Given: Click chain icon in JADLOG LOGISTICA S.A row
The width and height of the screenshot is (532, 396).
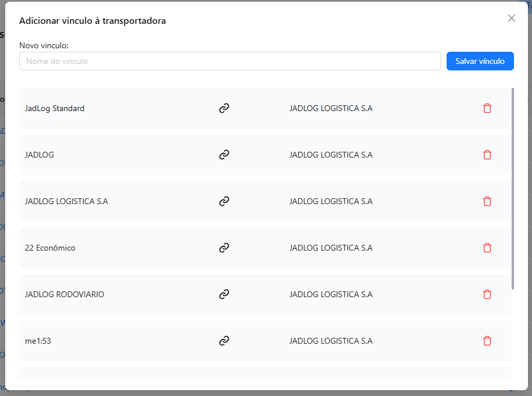Looking at the screenshot, I should pos(224,201).
